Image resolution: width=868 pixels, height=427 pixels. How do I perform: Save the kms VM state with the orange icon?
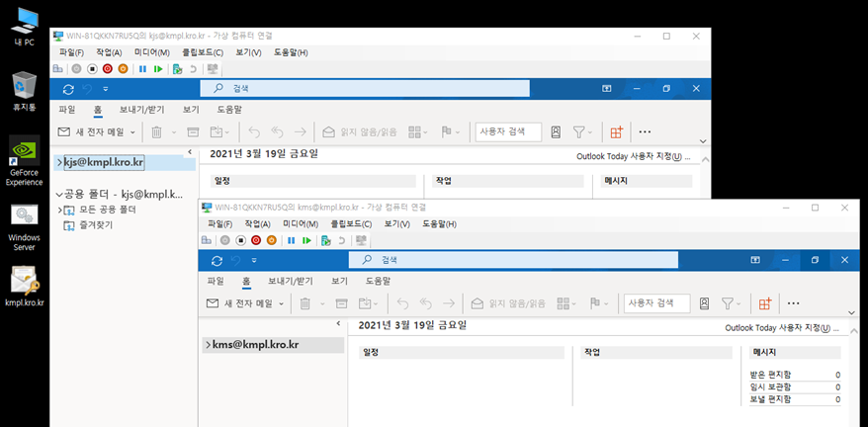tap(271, 240)
